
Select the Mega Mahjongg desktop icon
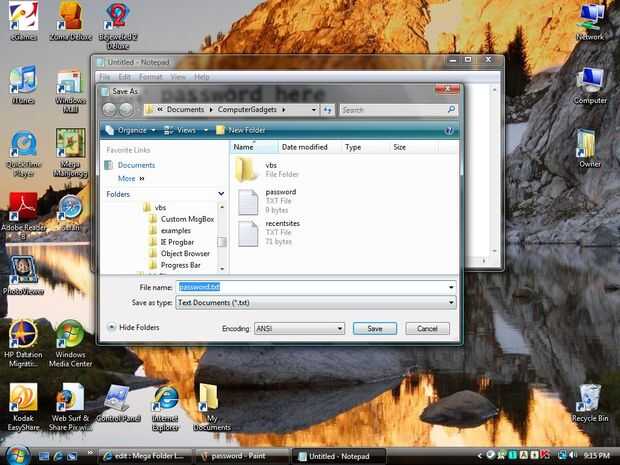click(x=70, y=153)
